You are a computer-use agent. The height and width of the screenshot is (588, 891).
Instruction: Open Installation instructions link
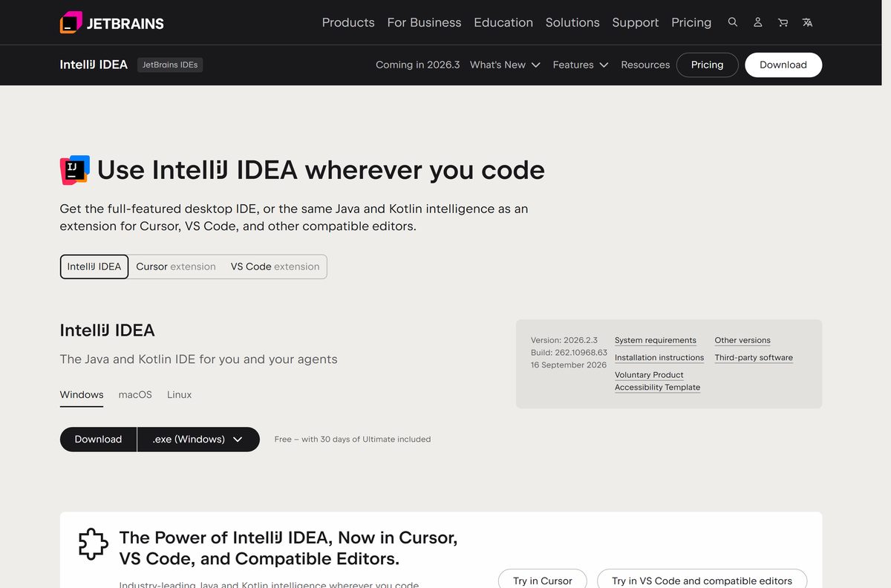click(659, 358)
